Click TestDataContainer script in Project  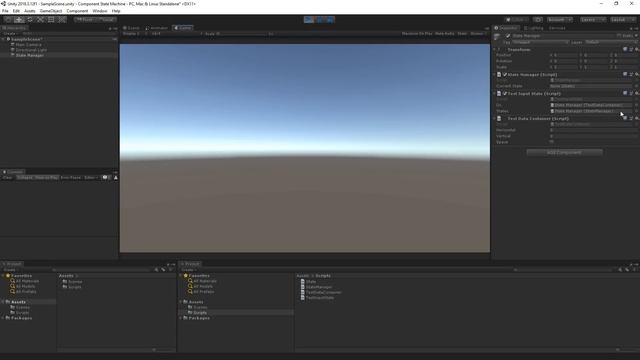click(323, 292)
